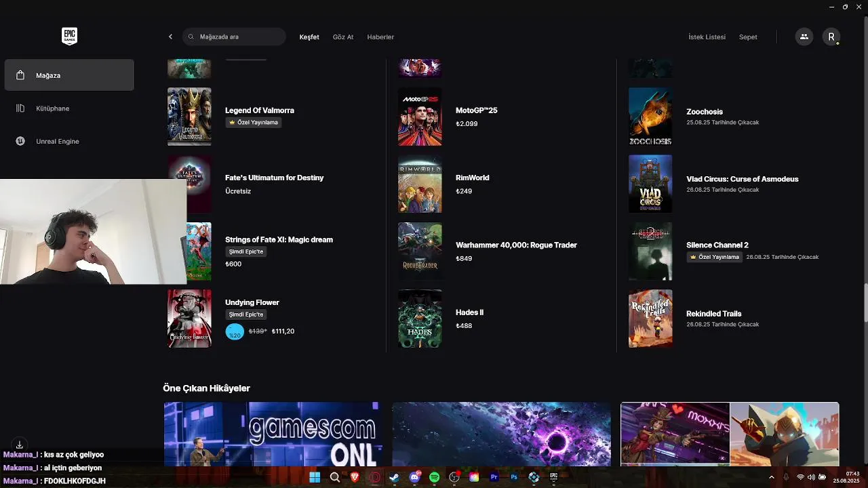Open Adobe Photoshop from taskbar
Image resolution: width=868 pixels, height=488 pixels.
click(x=514, y=477)
